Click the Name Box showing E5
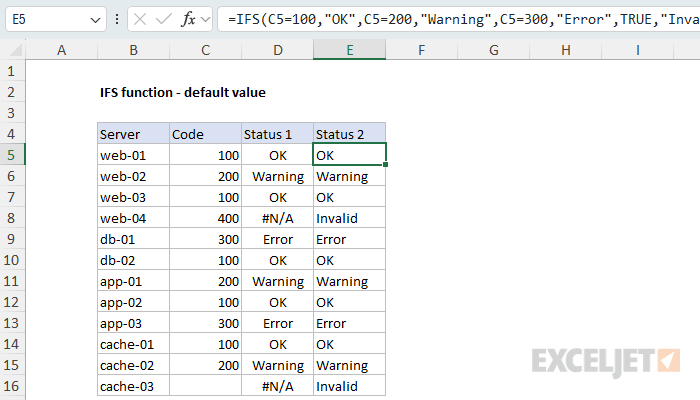The height and width of the screenshot is (400, 700). click(x=56, y=19)
